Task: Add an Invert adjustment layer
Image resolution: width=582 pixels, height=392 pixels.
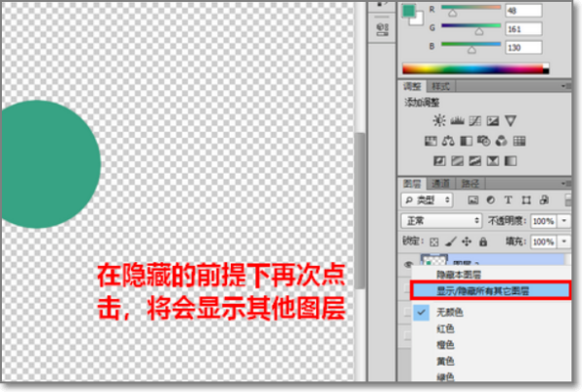Action: 439,161
